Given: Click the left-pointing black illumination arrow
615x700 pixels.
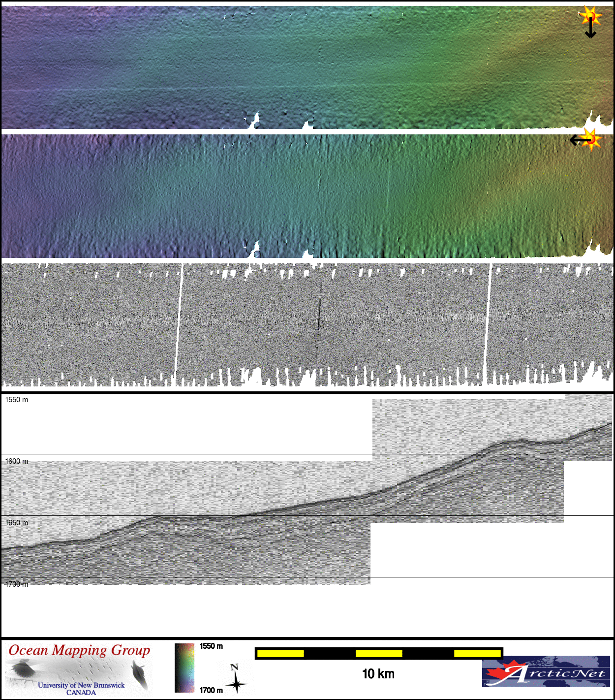Looking at the screenshot, I should [578, 140].
